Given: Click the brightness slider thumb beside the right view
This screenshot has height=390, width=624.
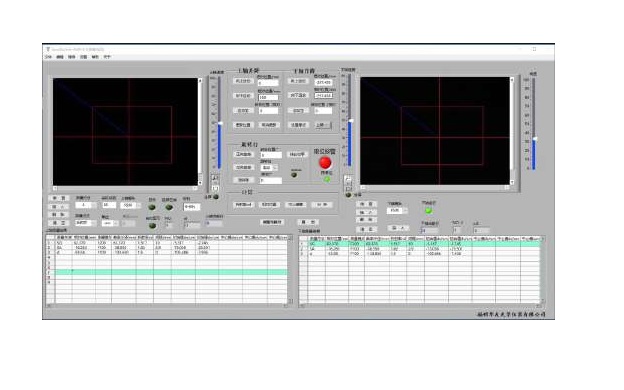Looking at the screenshot, I should pos(534,139).
